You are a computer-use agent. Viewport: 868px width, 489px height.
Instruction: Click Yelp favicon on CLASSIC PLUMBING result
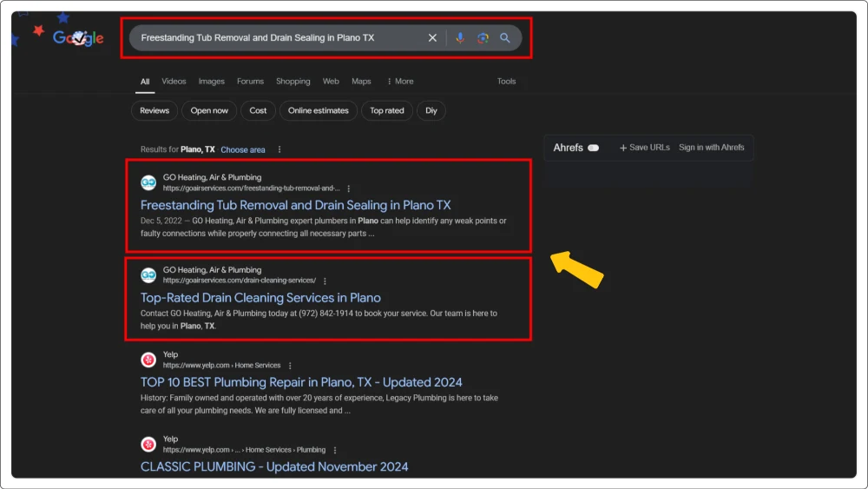148,444
